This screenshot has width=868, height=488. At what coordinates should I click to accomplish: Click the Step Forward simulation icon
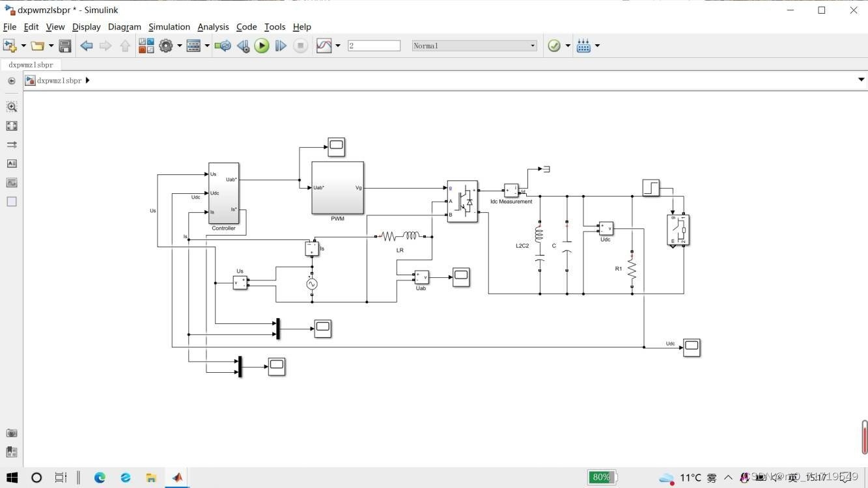281,46
